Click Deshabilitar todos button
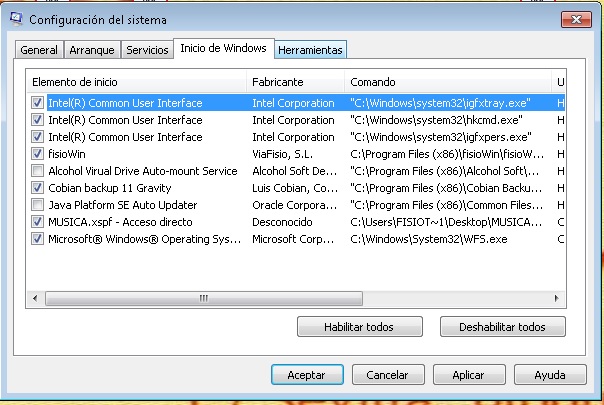 pyautogui.click(x=502, y=327)
